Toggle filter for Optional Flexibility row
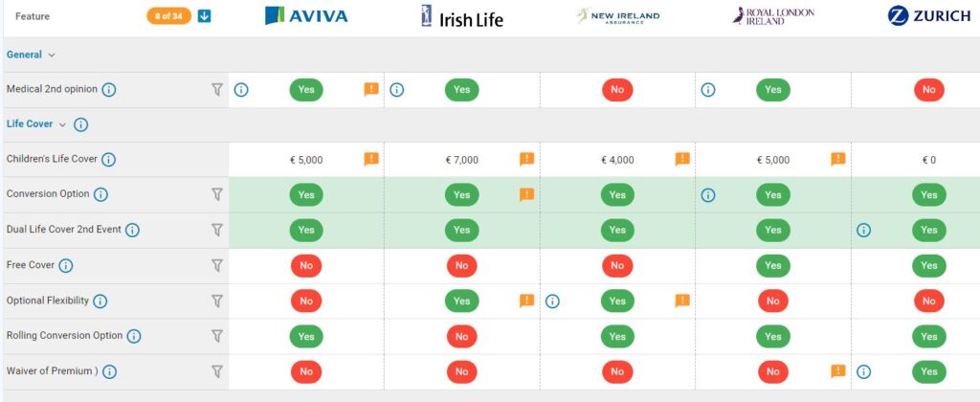The width and height of the screenshot is (980, 402). (x=217, y=301)
